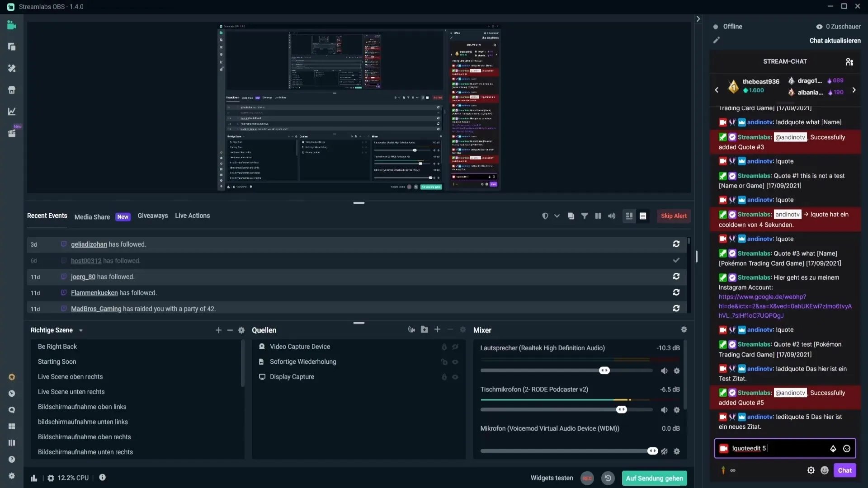Click the orange Prime star icon in sidebar

12,377
